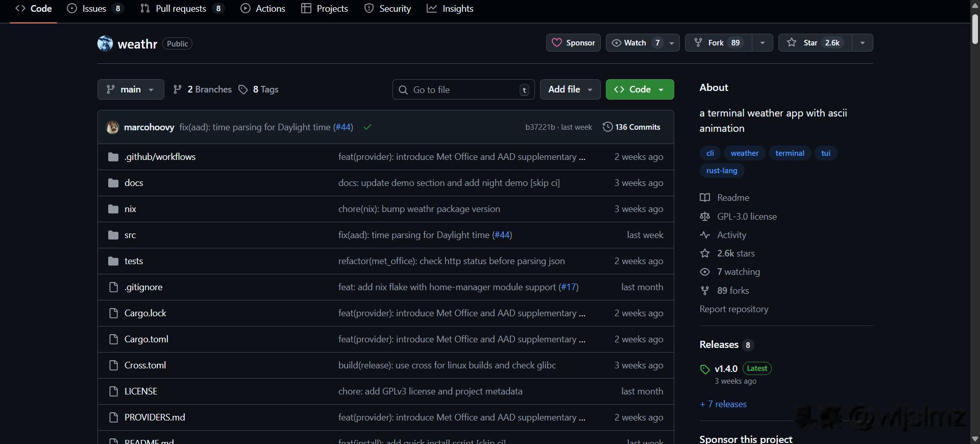
Task: Open the src folder
Action: 130,235
